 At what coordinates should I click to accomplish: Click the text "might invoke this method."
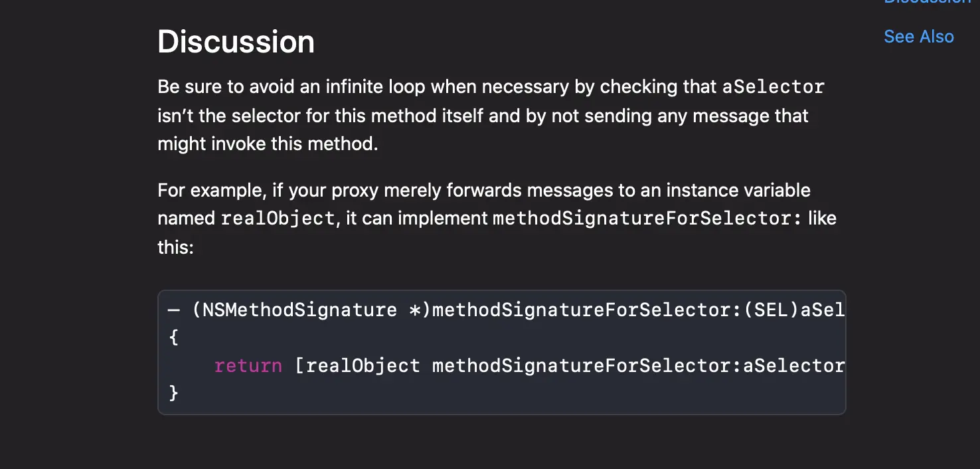[x=268, y=144]
